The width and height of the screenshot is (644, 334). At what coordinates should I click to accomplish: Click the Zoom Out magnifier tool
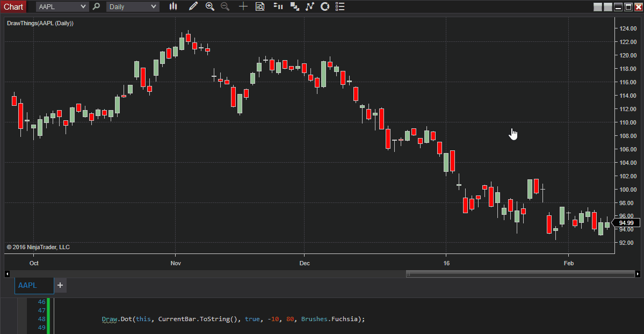tap(225, 6)
